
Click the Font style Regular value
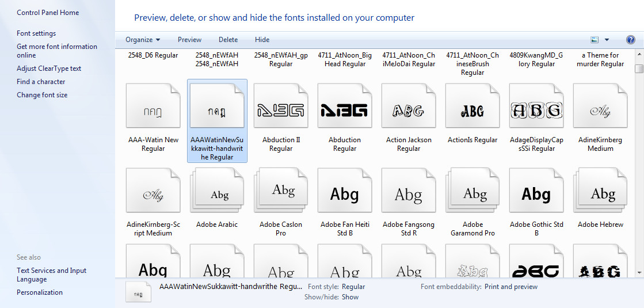point(353,287)
